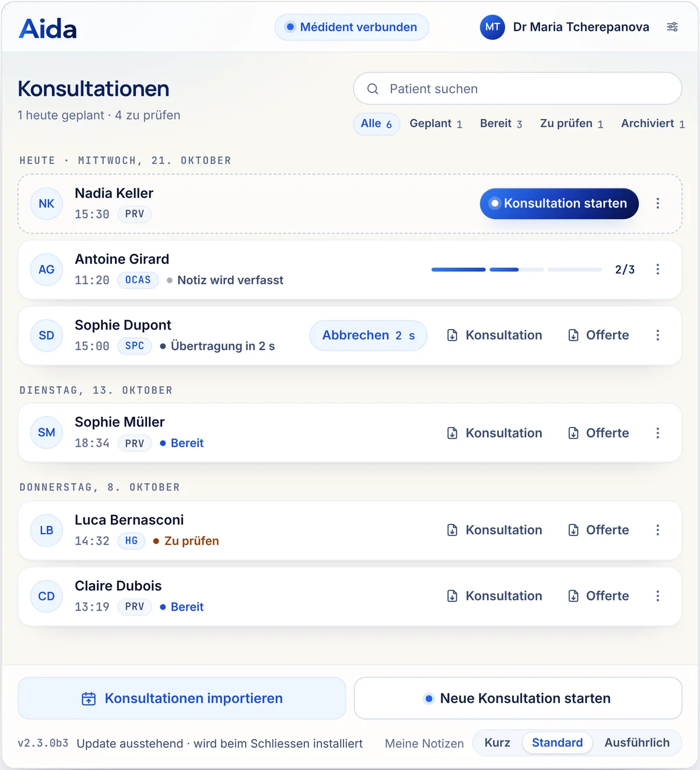Open the more options menu for Sophie Müller
Image resolution: width=700 pixels, height=770 pixels.
[657, 433]
